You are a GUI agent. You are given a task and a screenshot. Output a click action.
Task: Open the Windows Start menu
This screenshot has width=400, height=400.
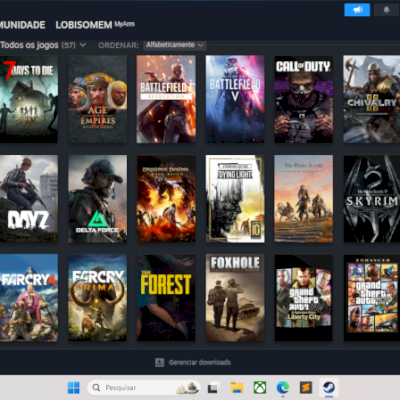(x=73, y=388)
